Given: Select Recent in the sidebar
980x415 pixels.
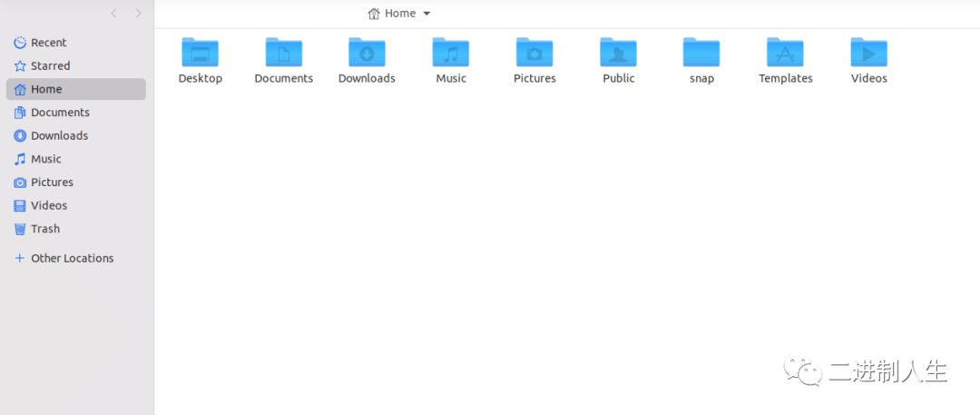Looking at the screenshot, I should [x=49, y=43].
